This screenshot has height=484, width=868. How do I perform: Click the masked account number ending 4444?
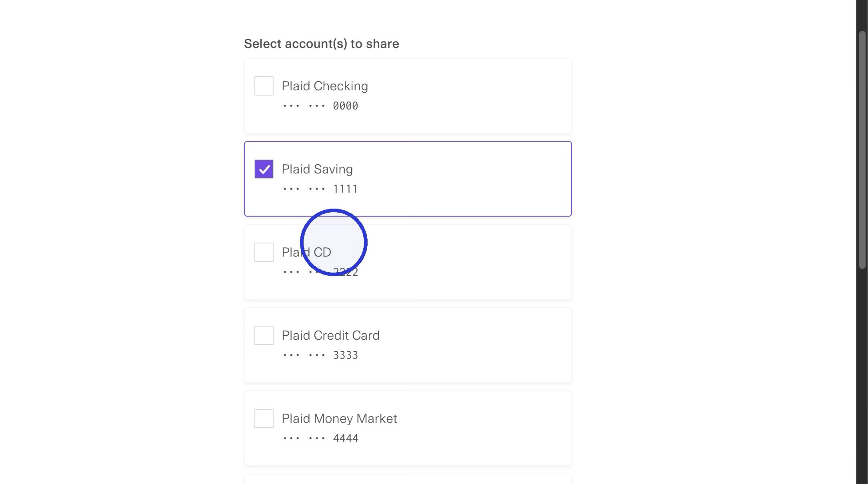point(320,438)
